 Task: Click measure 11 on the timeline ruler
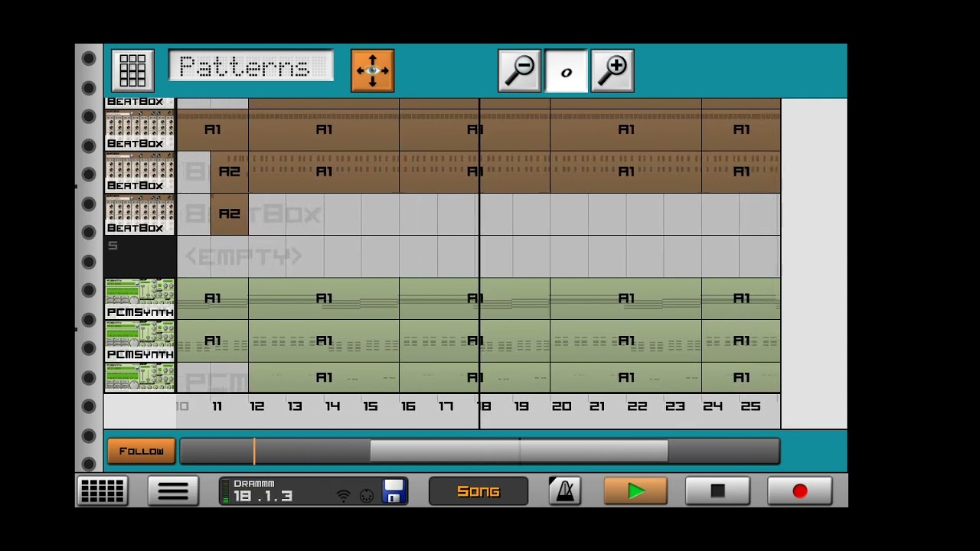(217, 406)
